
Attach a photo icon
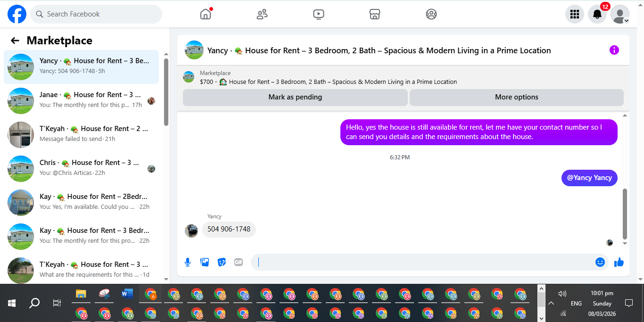point(205,262)
